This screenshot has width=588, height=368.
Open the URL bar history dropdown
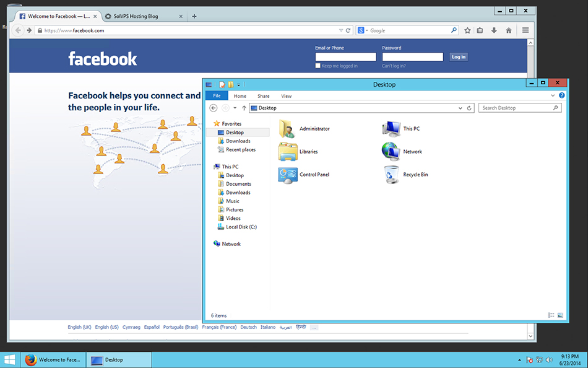pyautogui.click(x=341, y=30)
